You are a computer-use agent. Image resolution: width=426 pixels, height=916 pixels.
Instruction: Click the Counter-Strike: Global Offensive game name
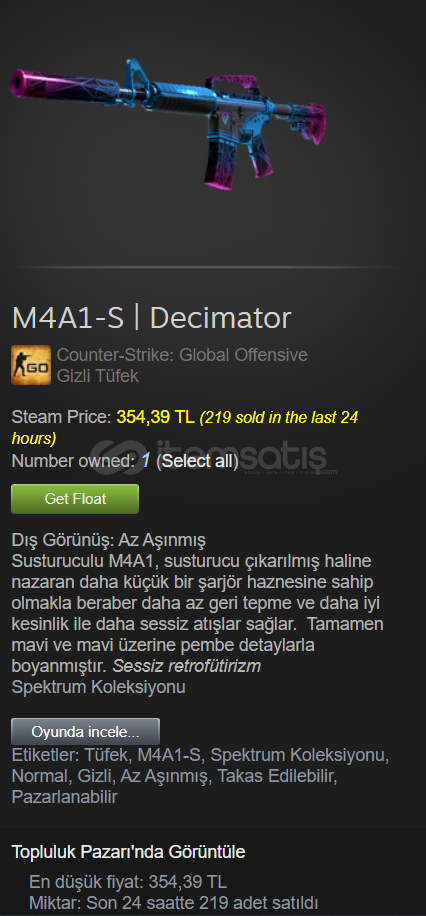click(x=182, y=355)
